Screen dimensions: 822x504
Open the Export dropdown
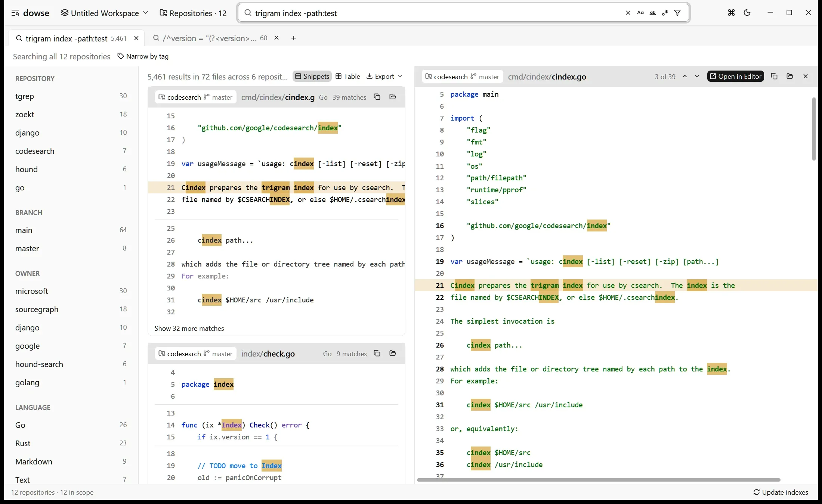[384, 77]
